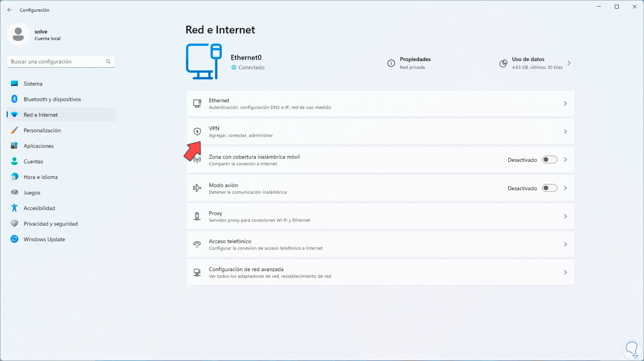Image resolution: width=644 pixels, height=361 pixels.
Task: Open Juegos settings section
Action: (61, 193)
